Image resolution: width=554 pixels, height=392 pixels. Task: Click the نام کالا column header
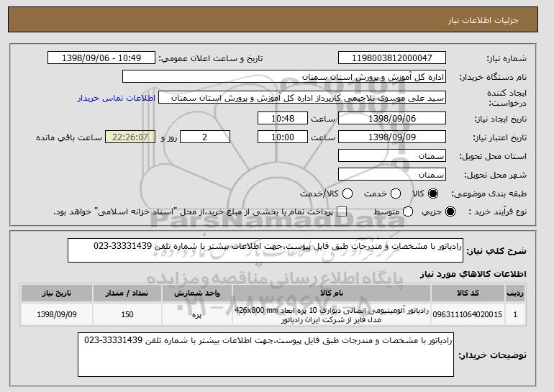point(332,293)
